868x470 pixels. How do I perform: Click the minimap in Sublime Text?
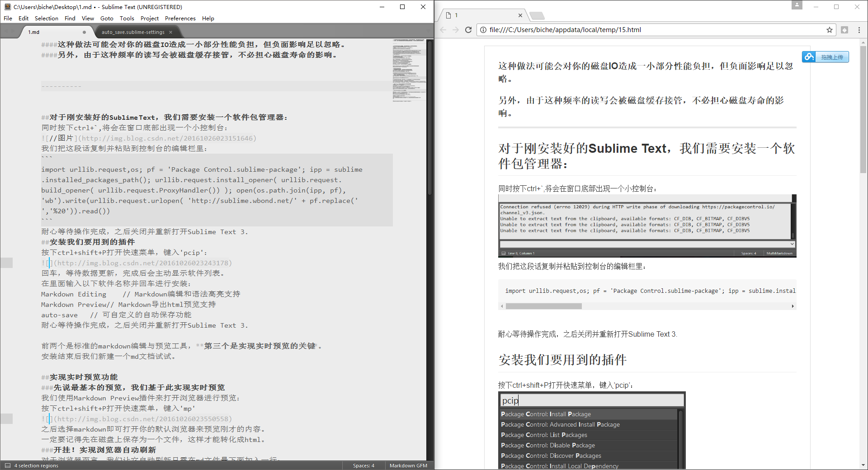(x=409, y=70)
